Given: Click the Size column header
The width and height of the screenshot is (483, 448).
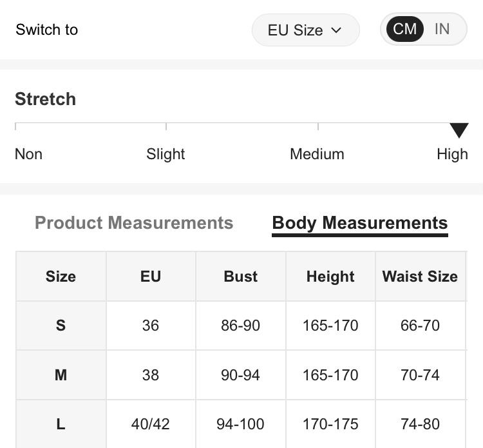Looking at the screenshot, I should coord(61,277).
